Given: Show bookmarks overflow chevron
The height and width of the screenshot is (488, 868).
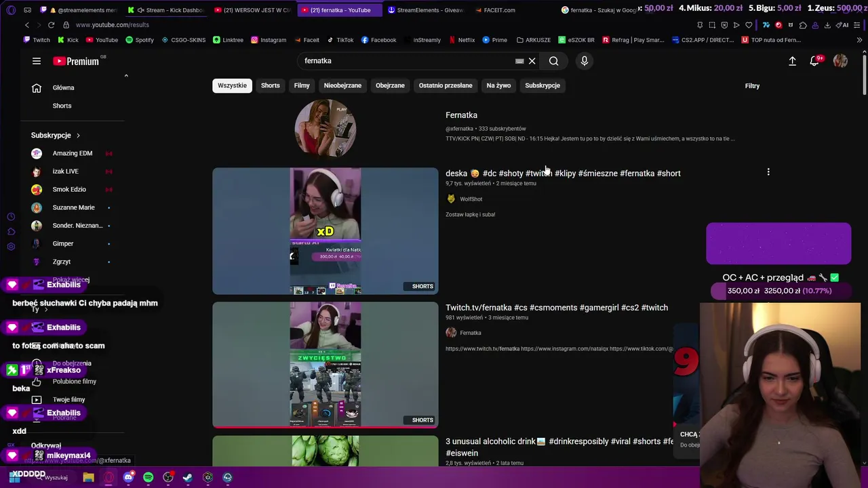Looking at the screenshot, I should point(859,40).
